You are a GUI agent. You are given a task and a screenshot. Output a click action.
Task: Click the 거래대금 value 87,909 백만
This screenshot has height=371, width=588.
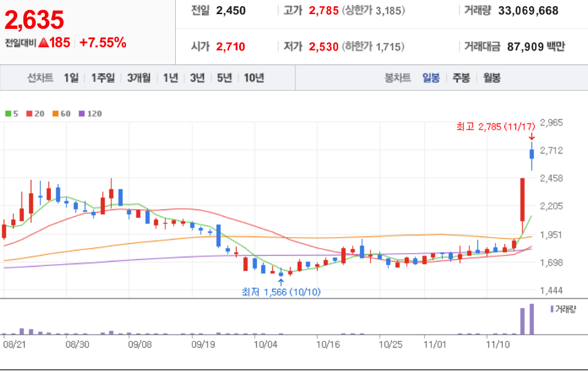pos(536,47)
